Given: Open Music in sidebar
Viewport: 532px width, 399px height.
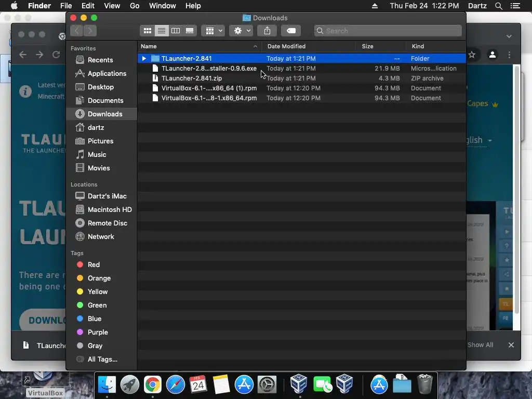Looking at the screenshot, I should point(101,154).
